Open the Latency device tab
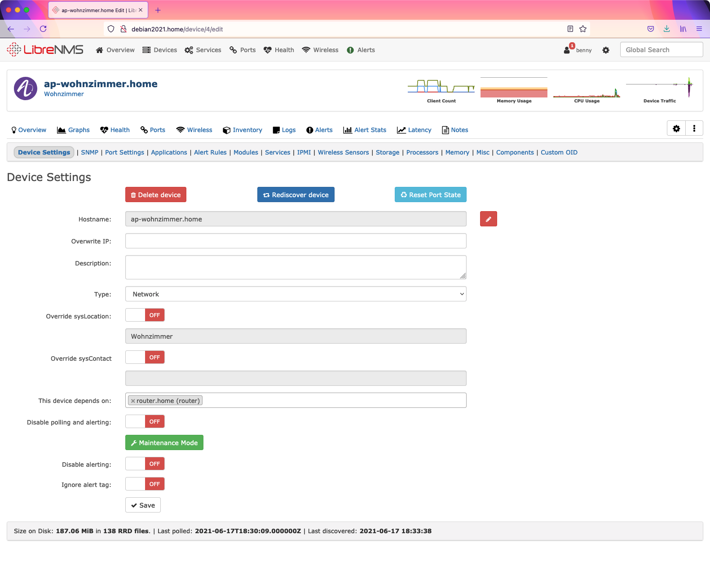 [414, 130]
